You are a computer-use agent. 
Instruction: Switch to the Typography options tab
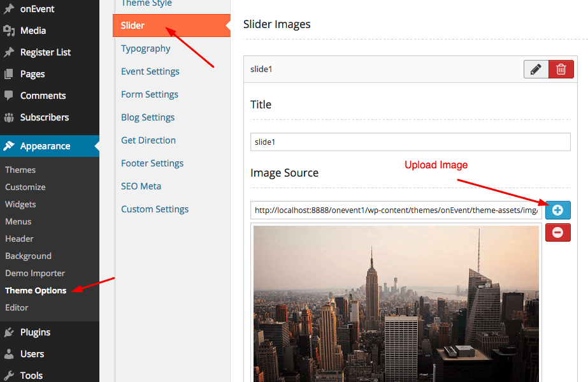coord(146,48)
